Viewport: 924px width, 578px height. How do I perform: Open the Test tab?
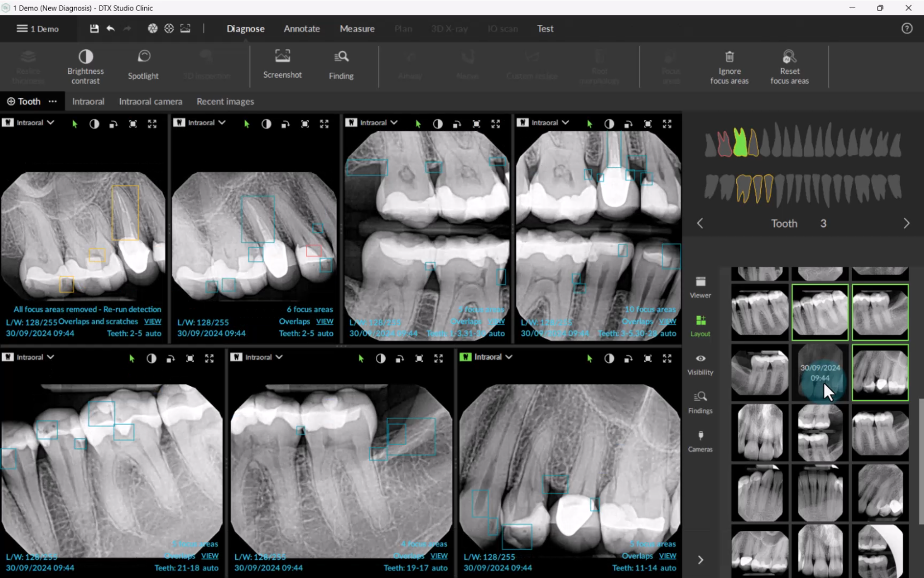(x=545, y=28)
